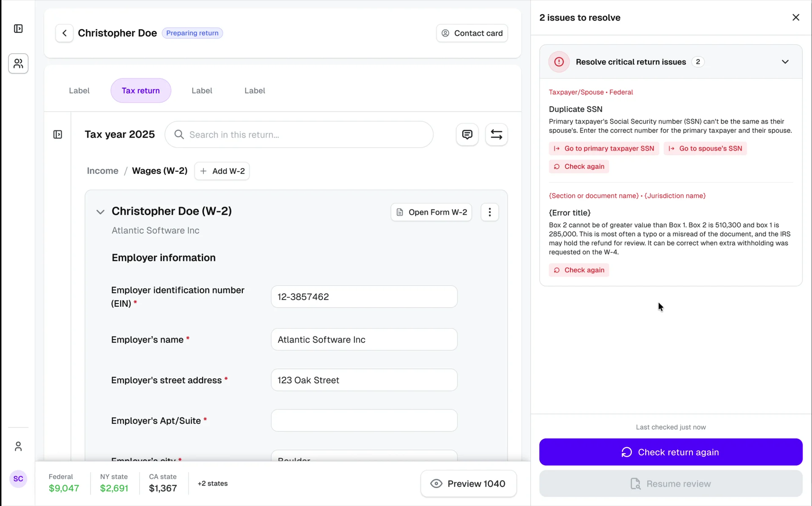This screenshot has height=506, width=812.
Task: Open the Contact card
Action: (x=472, y=33)
